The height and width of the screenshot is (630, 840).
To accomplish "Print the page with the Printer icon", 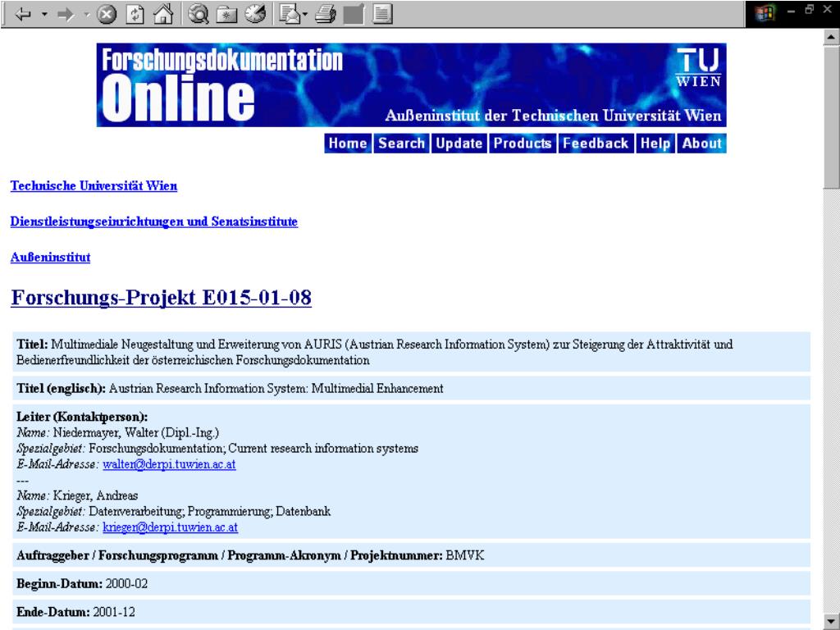I will (x=325, y=15).
